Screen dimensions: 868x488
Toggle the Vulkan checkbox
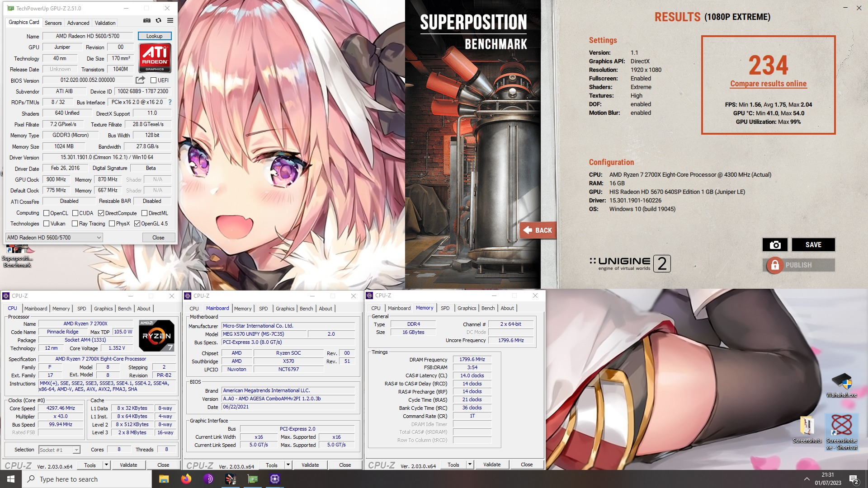click(x=46, y=224)
